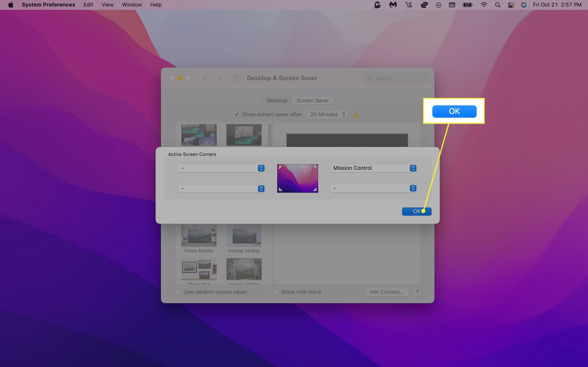Click the play circle menu bar icon

[438, 5]
